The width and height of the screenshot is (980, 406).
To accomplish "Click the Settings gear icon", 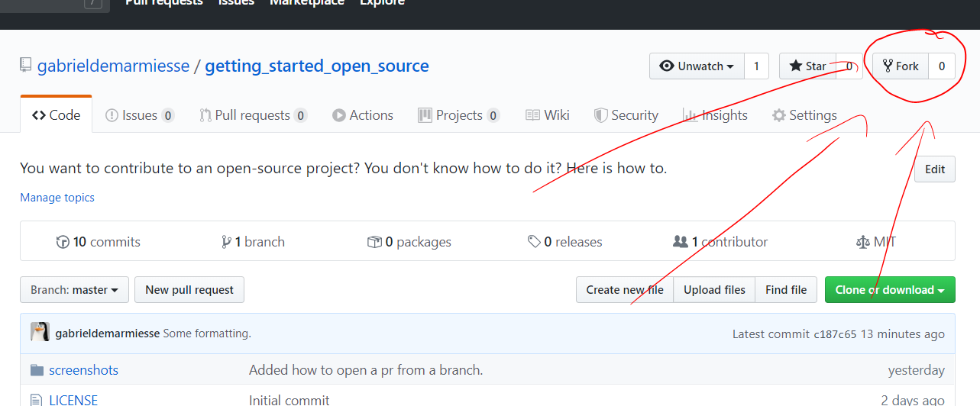I will click(x=779, y=115).
